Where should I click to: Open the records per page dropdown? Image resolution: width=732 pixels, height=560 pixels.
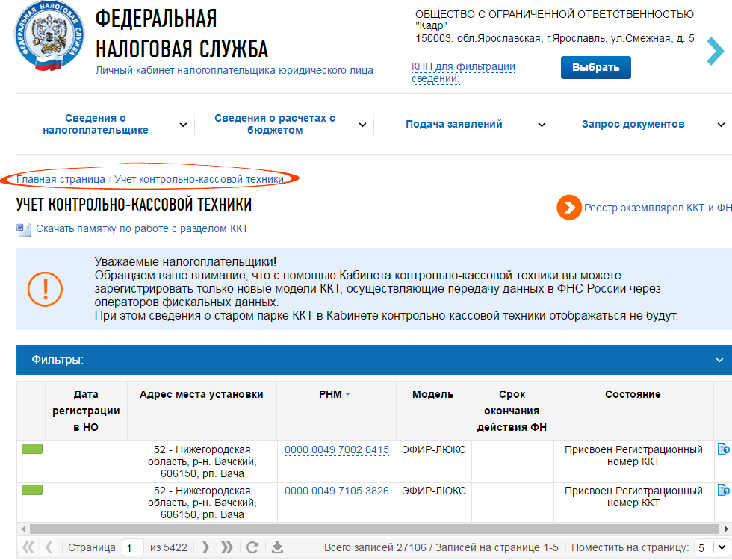tap(712, 547)
